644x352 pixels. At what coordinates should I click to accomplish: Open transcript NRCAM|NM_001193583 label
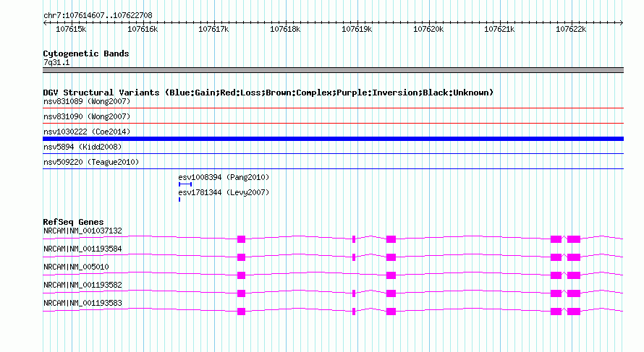[x=82, y=303]
